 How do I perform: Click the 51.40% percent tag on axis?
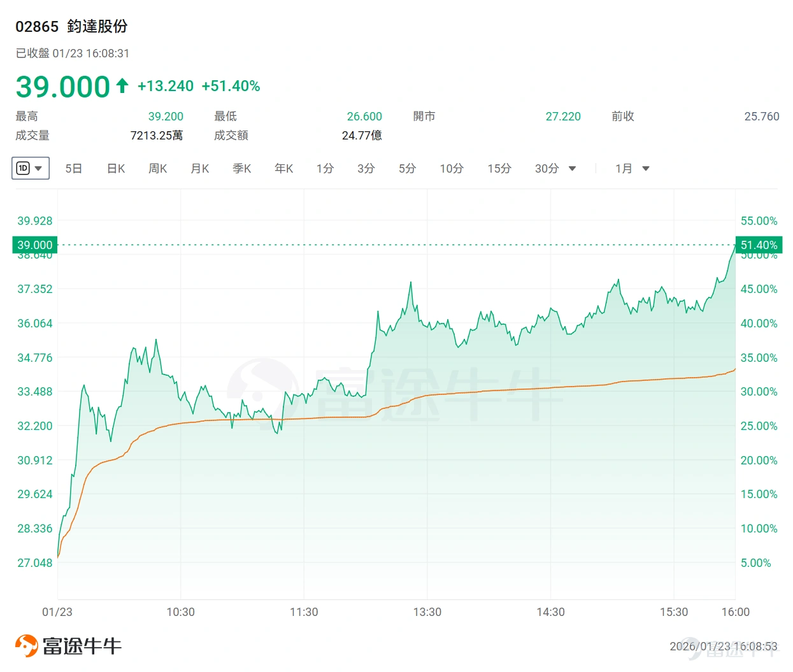(759, 245)
